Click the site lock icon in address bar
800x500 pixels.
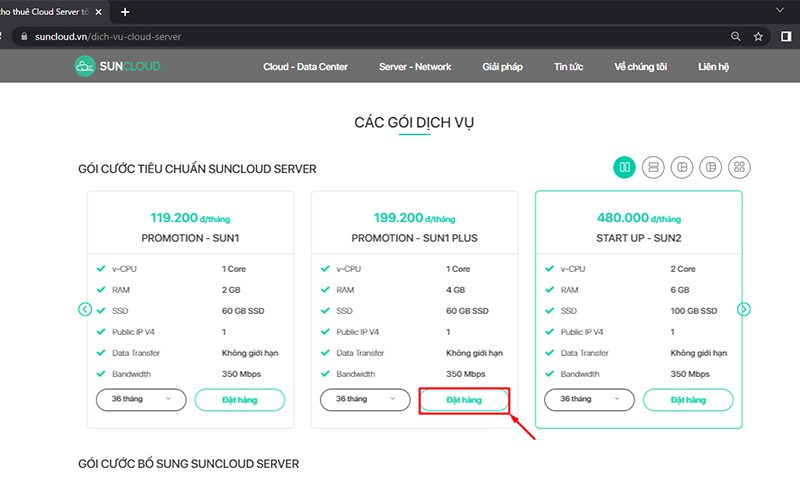point(24,36)
